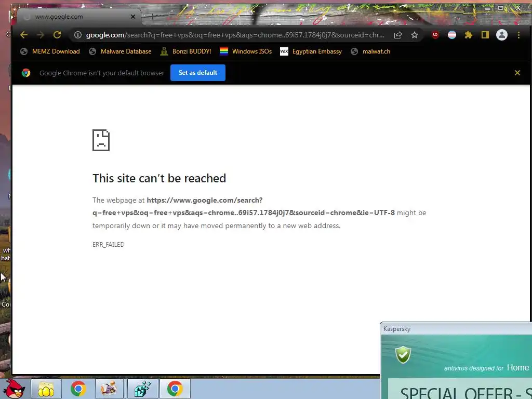Open the Angry Birds start button
532x399 pixels.
[x=14, y=389]
